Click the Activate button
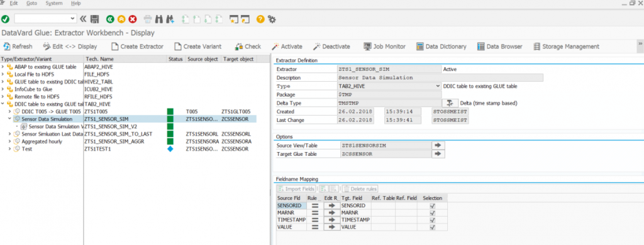644x245 pixels. [287, 46]
